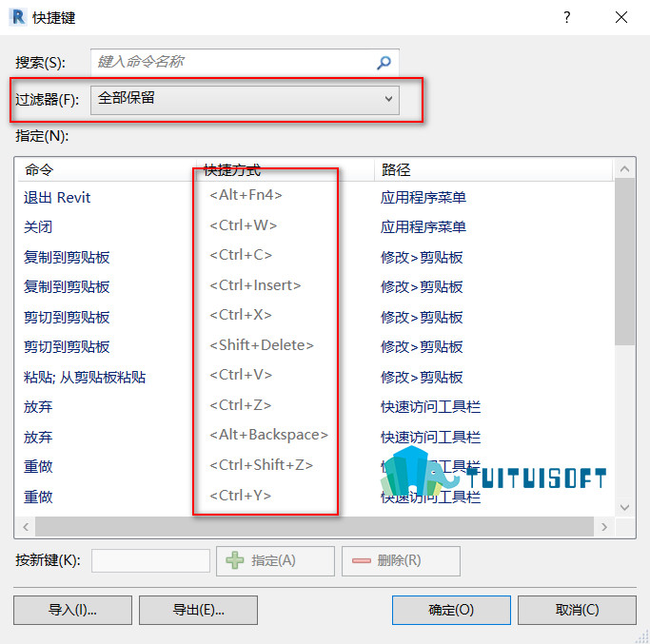Click horizontal scroll left arrow

tap(26, 527)
